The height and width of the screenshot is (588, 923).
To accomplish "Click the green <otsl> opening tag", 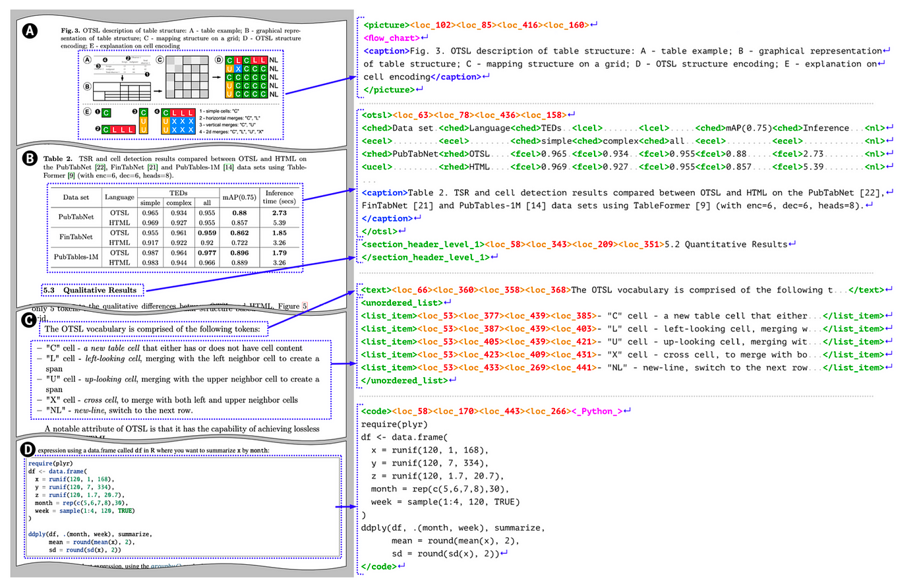I will coord(377,115).
